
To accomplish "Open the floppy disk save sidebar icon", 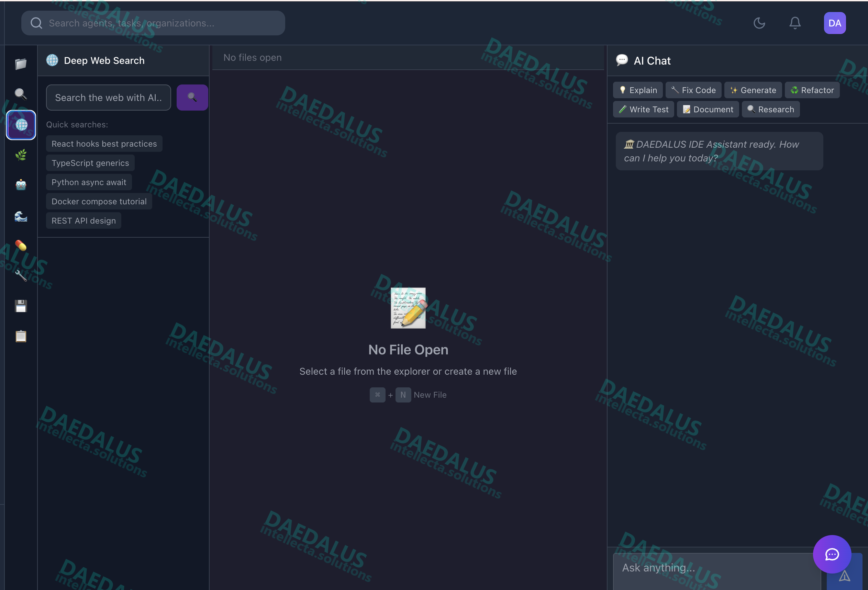I will point(21,306).
